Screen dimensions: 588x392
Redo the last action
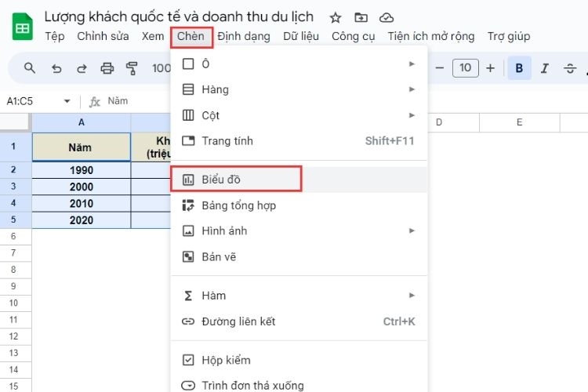(x=82, y=68)
